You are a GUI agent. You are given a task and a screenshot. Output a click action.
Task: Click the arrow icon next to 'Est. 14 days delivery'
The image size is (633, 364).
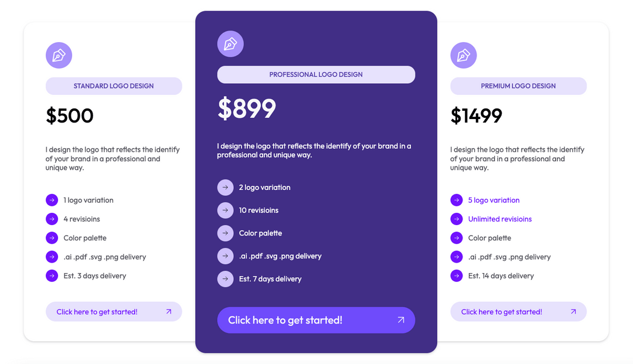[457, 275]
